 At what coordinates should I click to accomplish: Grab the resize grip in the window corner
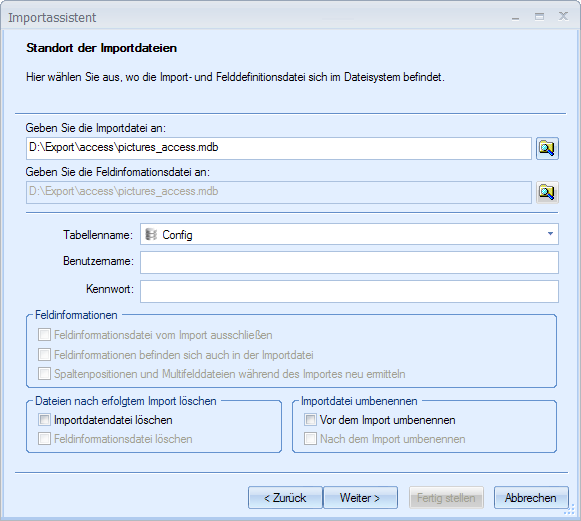tap(569, 510)
